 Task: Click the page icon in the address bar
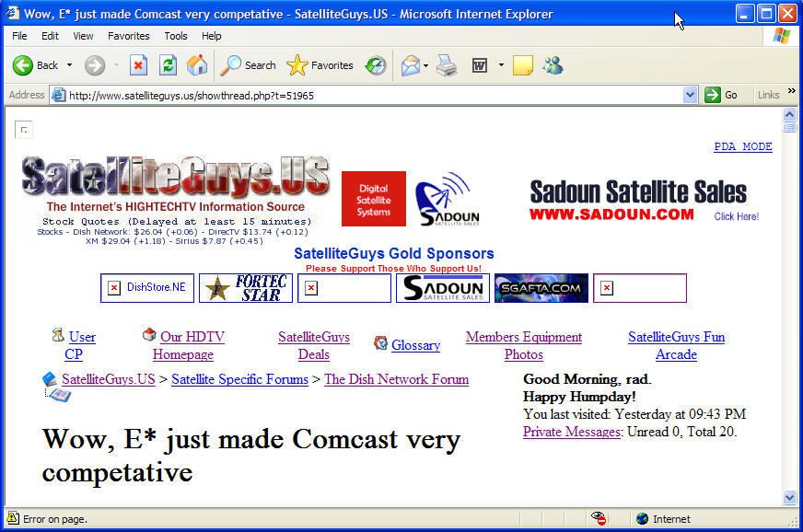click(x=59, y=95)
